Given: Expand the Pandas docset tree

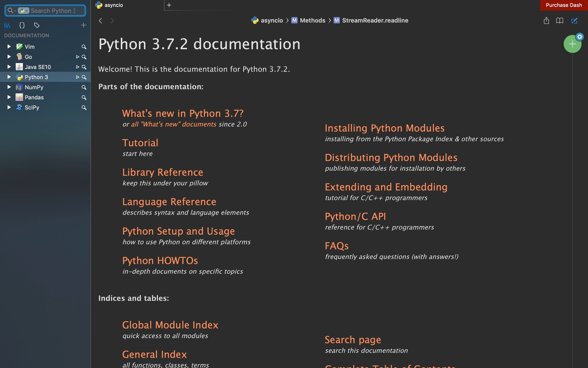Looking at the screenshot, I should pyautogui.click(x=9, y=97).
